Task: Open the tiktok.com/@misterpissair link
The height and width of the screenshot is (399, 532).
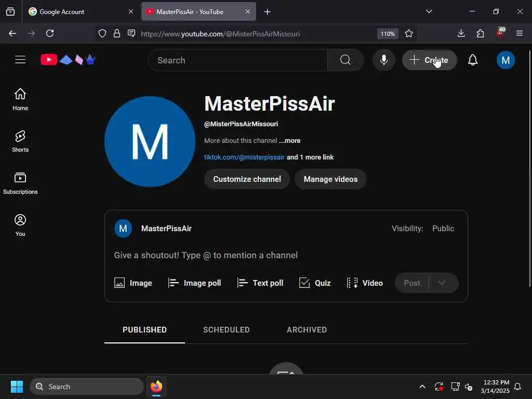Action: pyautogui.click(x=244, y=157)
